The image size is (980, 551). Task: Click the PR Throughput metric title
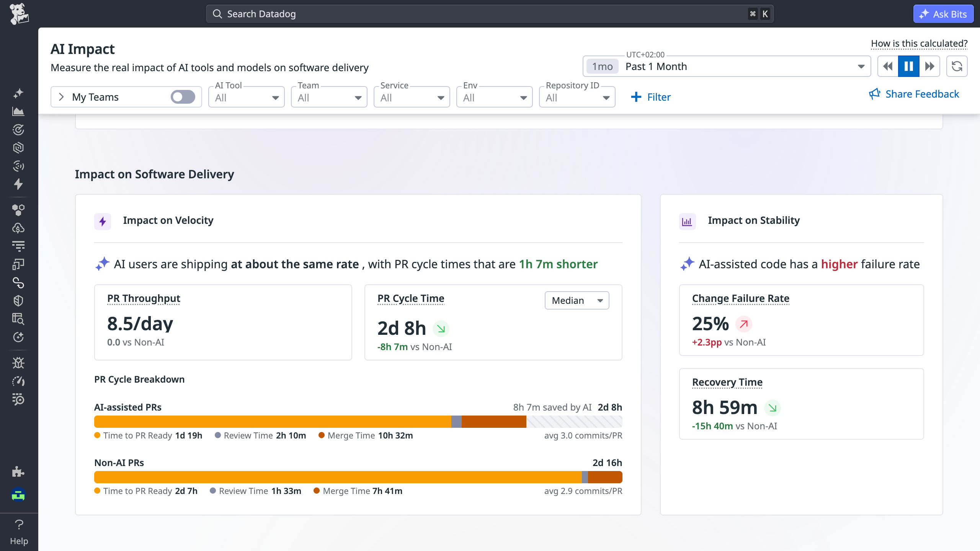pos(144,298)
